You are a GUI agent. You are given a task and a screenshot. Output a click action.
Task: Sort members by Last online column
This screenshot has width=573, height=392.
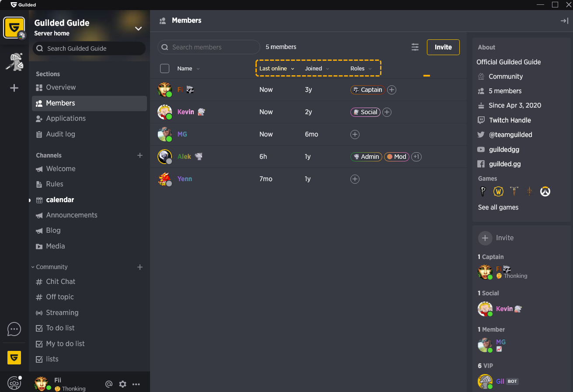pyautogui.click(x=277, y=69)
